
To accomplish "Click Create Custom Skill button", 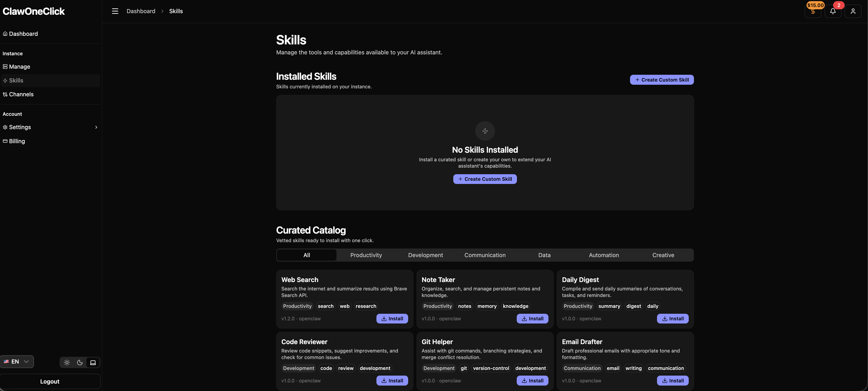I will click(661, 80).
